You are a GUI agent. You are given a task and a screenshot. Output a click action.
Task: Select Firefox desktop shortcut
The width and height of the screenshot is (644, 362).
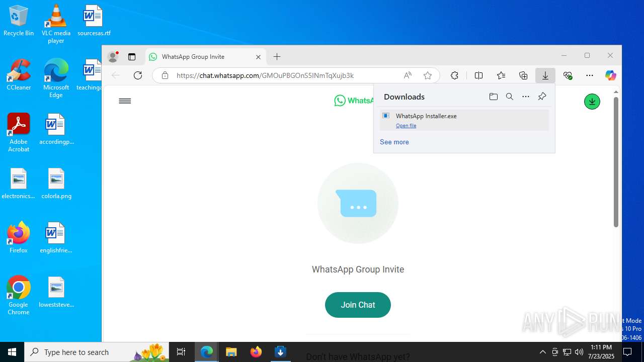point(19,238)
